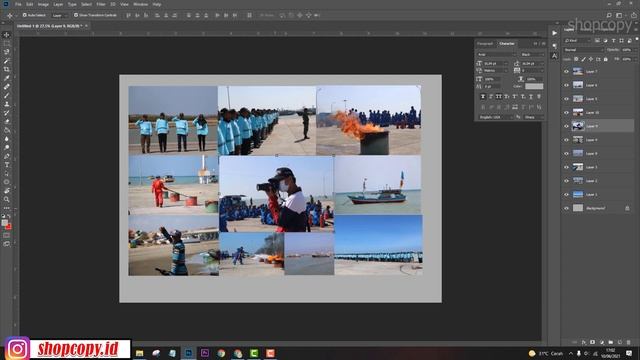Switch to the Paragraph tab
The image size is (640, 360).
point(485,43)
